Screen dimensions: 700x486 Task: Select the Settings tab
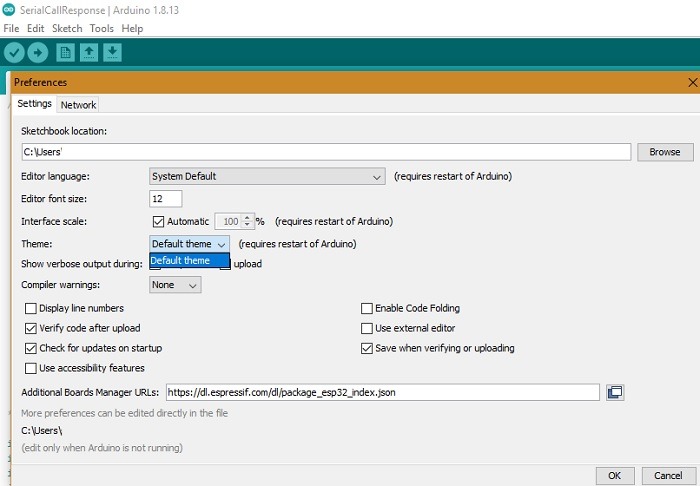pos(34,104)
